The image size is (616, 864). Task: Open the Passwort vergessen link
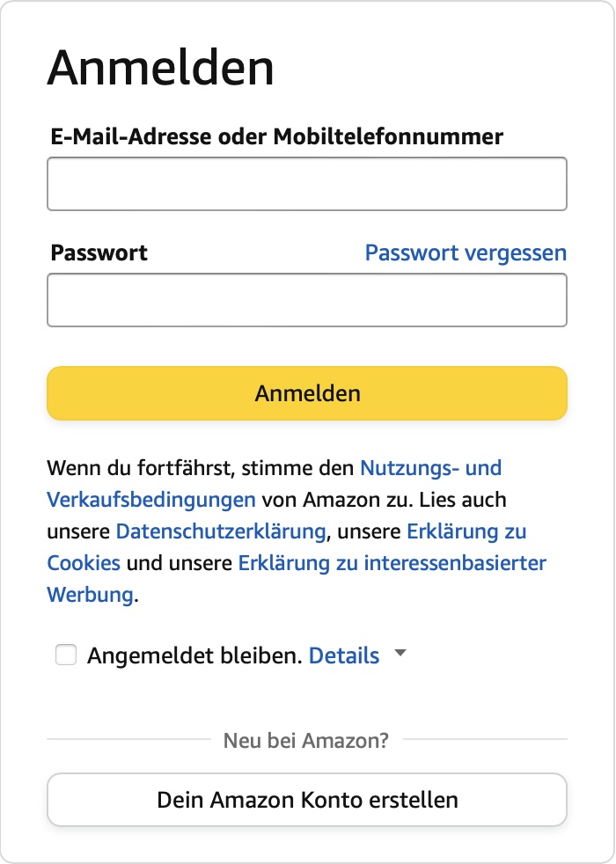(466, 253)
